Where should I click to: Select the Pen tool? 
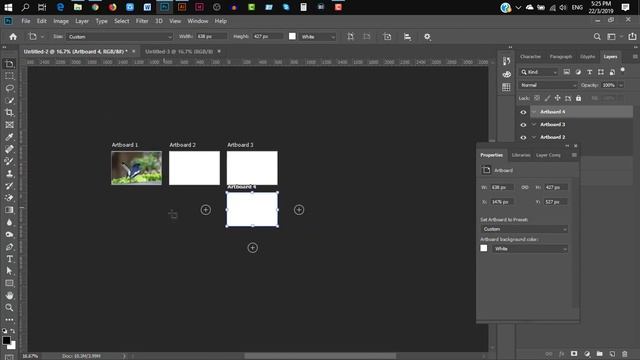(9, 247)
